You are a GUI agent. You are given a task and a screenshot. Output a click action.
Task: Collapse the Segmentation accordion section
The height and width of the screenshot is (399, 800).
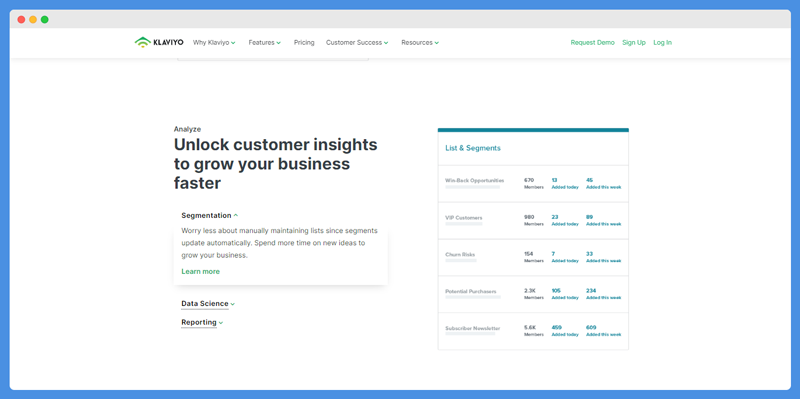tap(210, 215)
